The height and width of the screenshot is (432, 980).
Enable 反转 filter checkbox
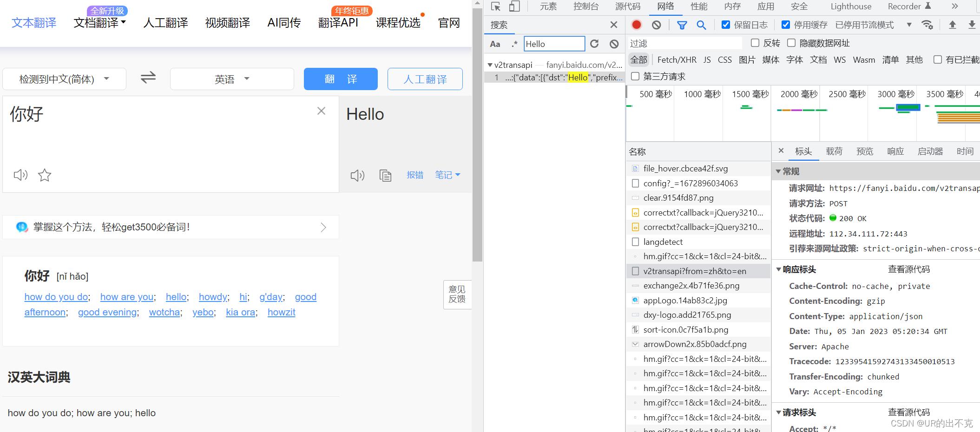point(755,43)
